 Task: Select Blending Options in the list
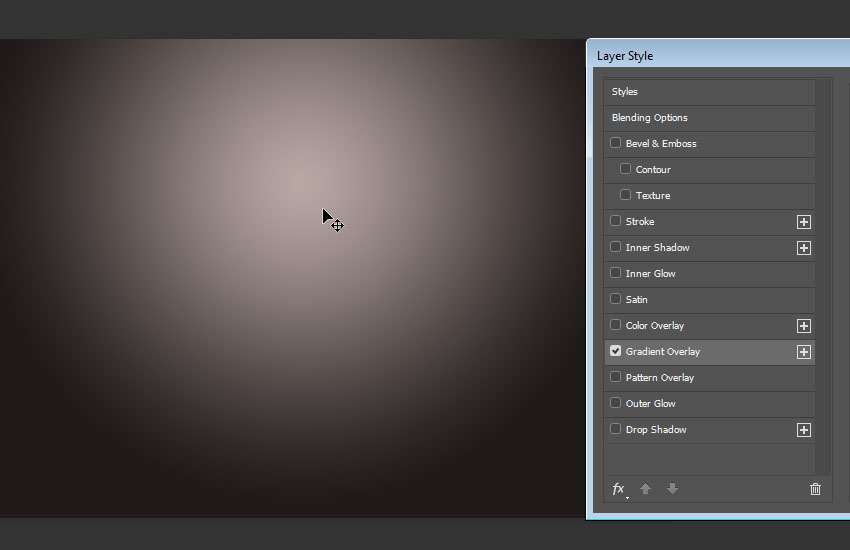(x=649, y=118)
